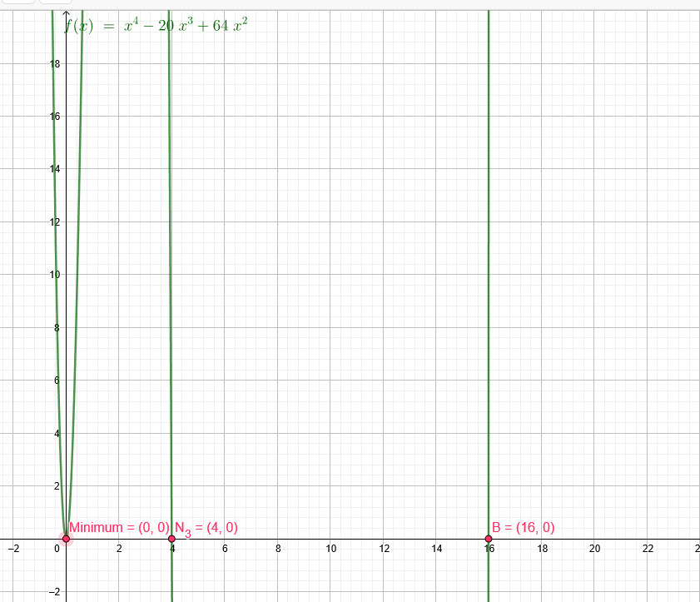The height and width of the screenshot is (602, 700).
Task: Click the x-axis tick label "22"
Action: coord(648,549)
